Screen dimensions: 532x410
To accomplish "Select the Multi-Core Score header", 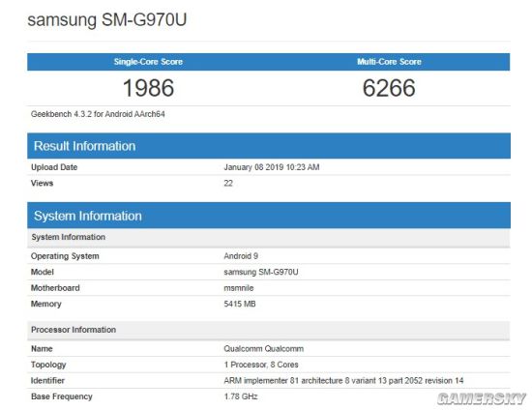I will [389, 62].
